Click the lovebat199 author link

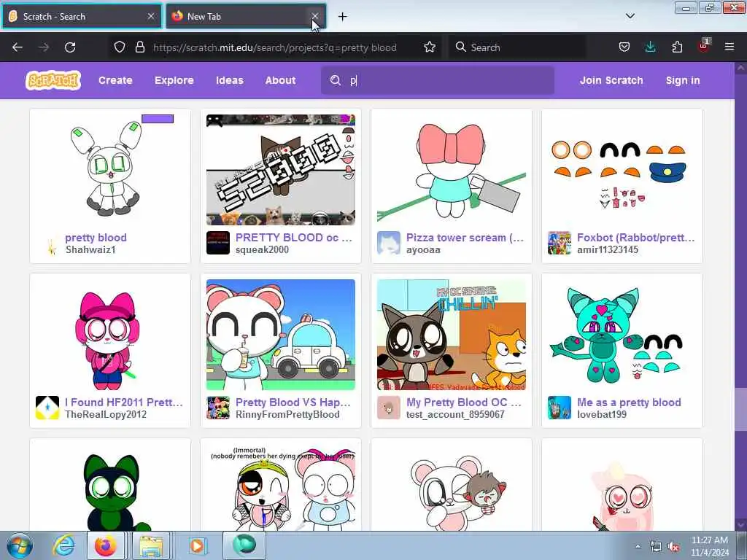(602, 414)
